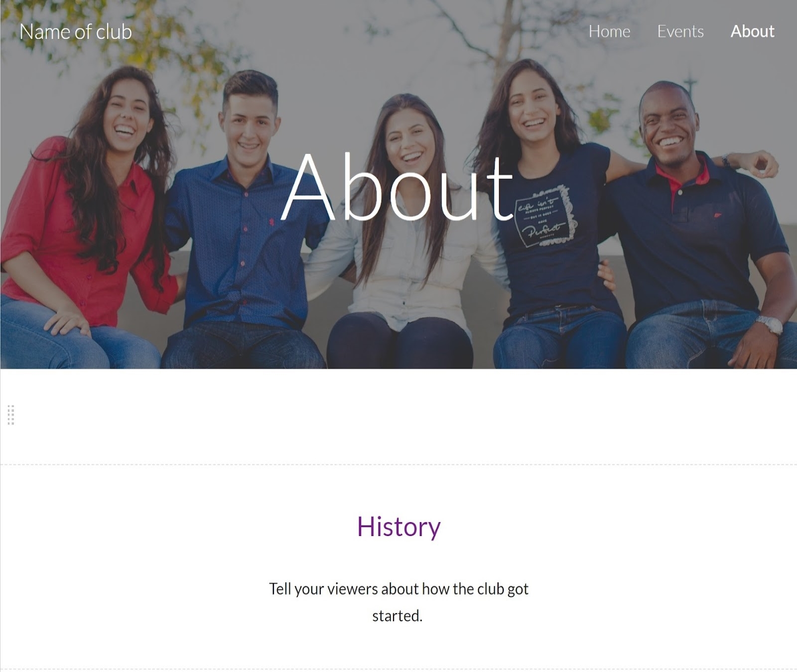Select the large 'About' page title
Screen dimensions: 797x672
(397, 187)
